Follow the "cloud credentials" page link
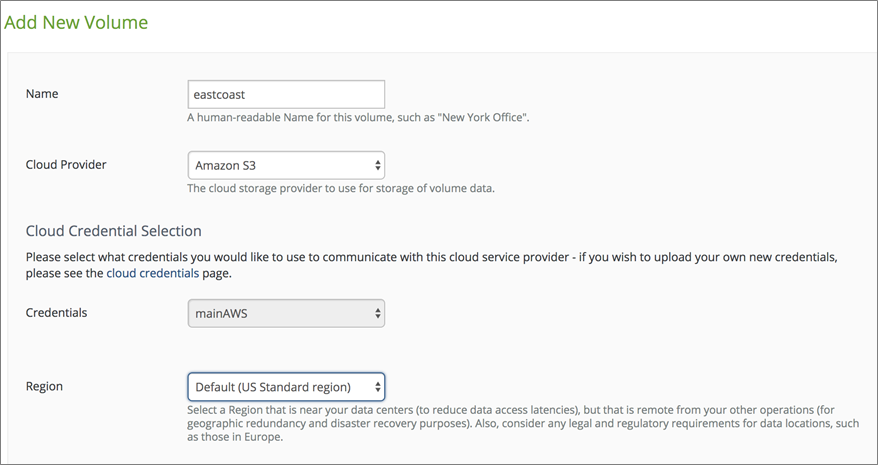Image resolution: width=878 pixels, height=465 pixels. coord(152,273)
